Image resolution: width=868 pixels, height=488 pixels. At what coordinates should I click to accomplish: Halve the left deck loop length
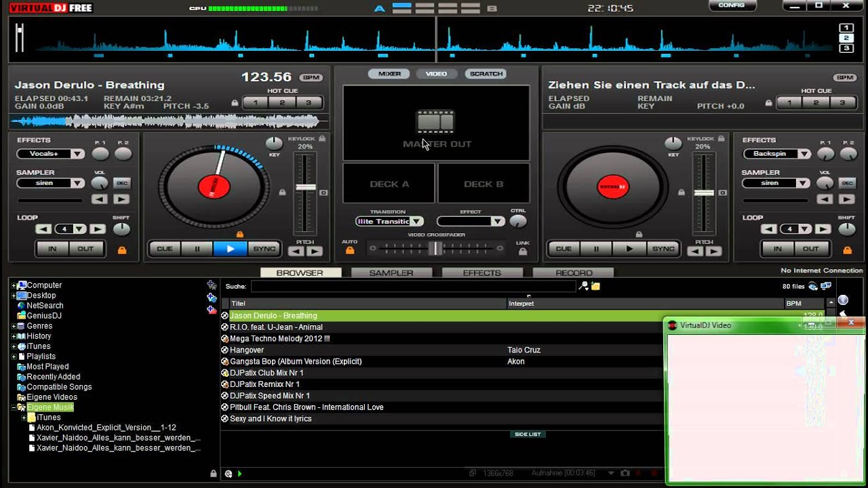click(x=44, y=229)
